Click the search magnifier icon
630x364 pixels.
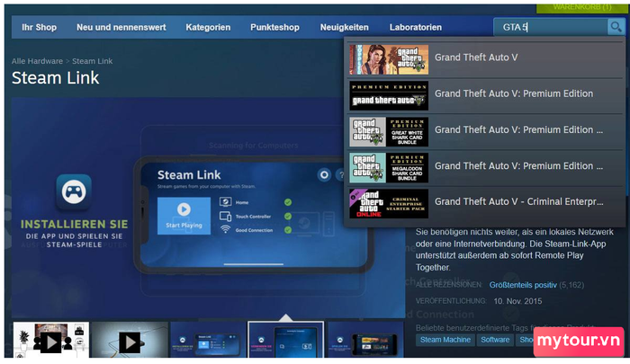point(616,27)
